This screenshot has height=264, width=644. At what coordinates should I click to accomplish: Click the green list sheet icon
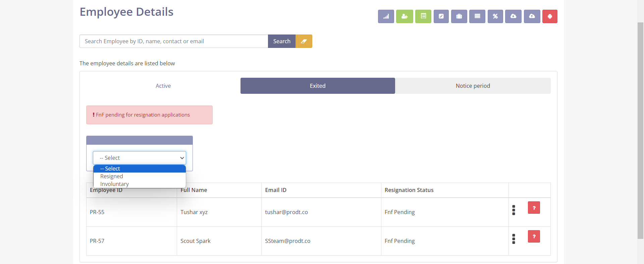pos(423,16)
